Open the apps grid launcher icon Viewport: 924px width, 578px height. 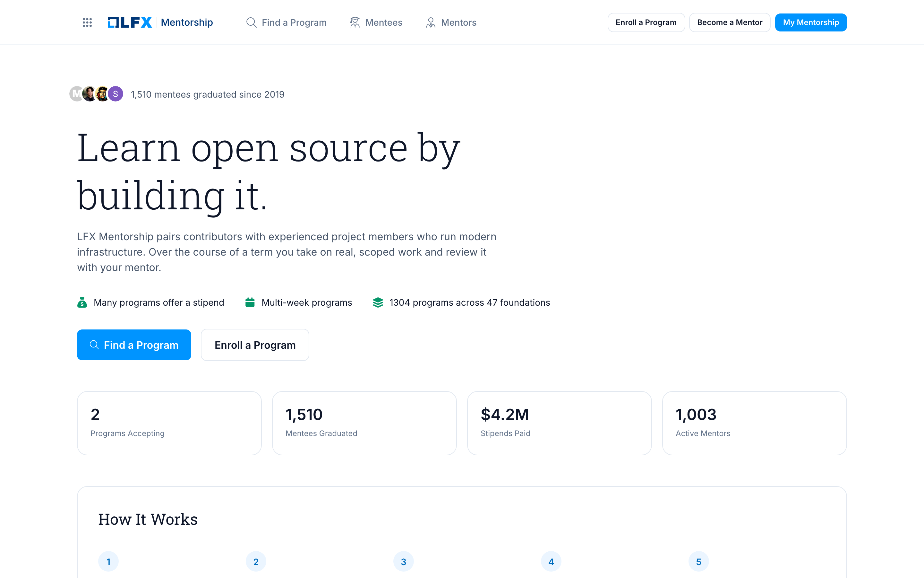pos(87,22)
